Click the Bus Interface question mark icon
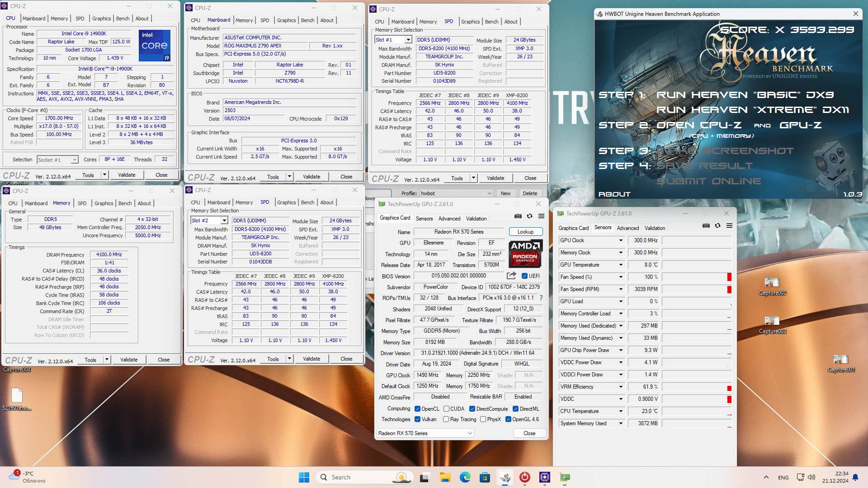The height and width of the screenshot is (488, 868). point(541,298)
